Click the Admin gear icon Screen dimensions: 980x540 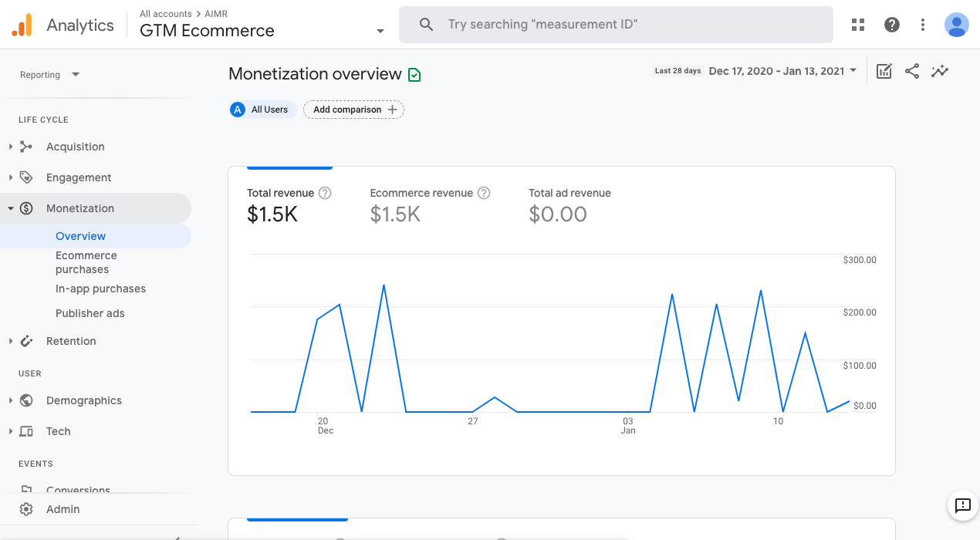[x=26, y=509]
